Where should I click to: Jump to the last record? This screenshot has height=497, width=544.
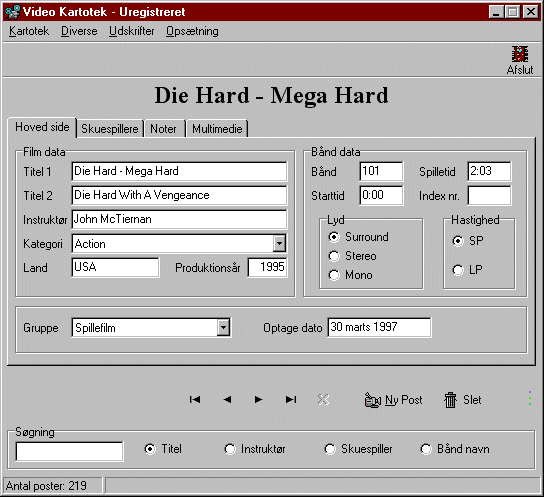[291, 400]
